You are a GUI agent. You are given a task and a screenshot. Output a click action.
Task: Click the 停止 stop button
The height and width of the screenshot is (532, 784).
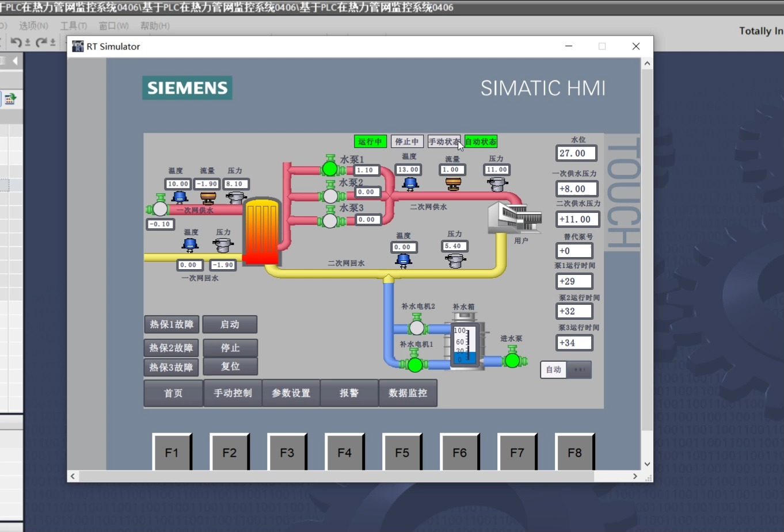[x=230, y=348]
